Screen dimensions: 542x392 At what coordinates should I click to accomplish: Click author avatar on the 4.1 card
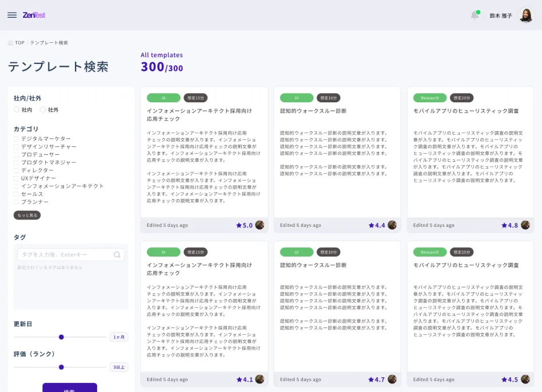pyautogui.click(x=260, y=379)
